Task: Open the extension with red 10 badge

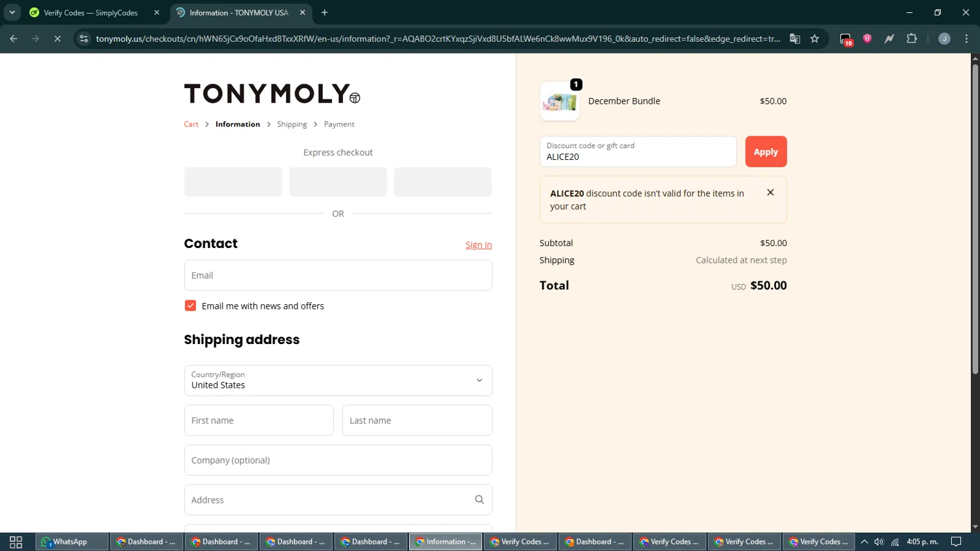Action: 846,39
